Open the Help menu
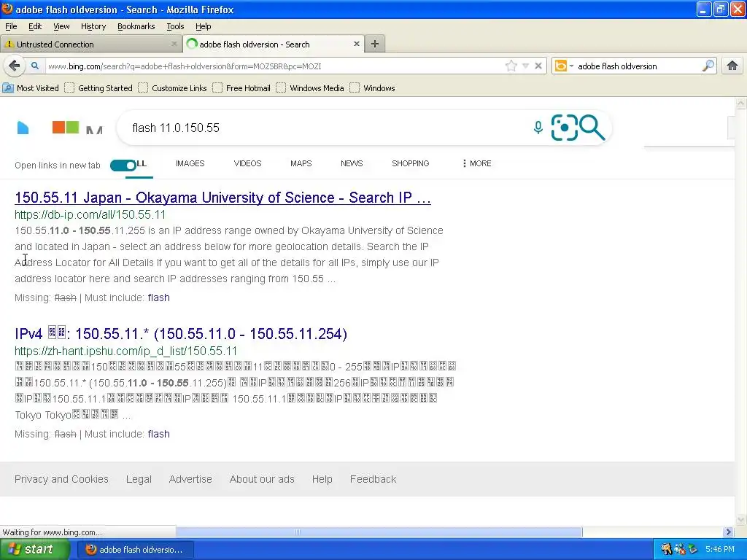This screenshot has width=747, height=560. coord(203,26)
